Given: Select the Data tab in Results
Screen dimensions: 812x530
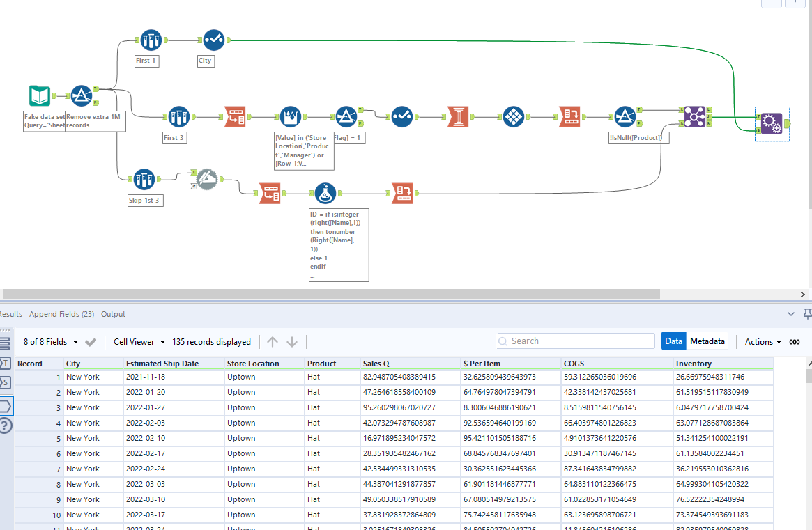Looking at the screenshot, I should click(x=673, y=341).
